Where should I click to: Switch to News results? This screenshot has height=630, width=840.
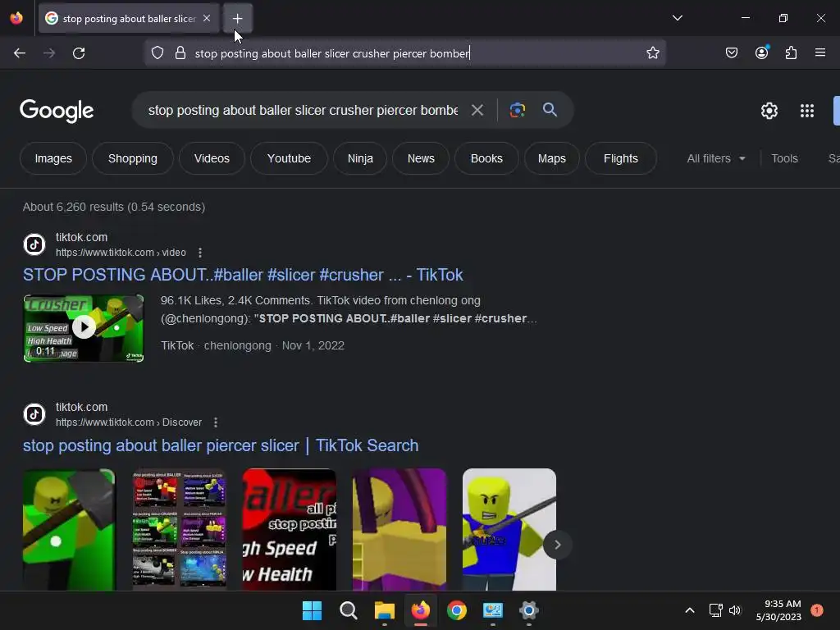[x=421, y=158]
